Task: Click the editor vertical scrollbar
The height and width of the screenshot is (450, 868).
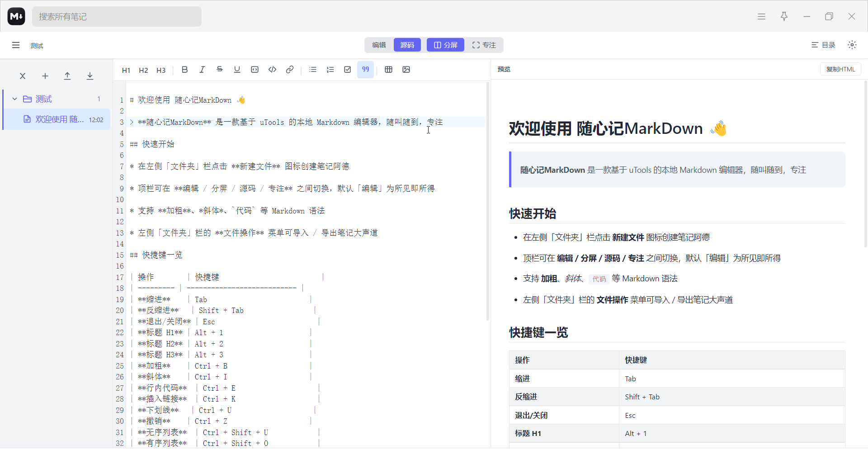Action: 488,201
